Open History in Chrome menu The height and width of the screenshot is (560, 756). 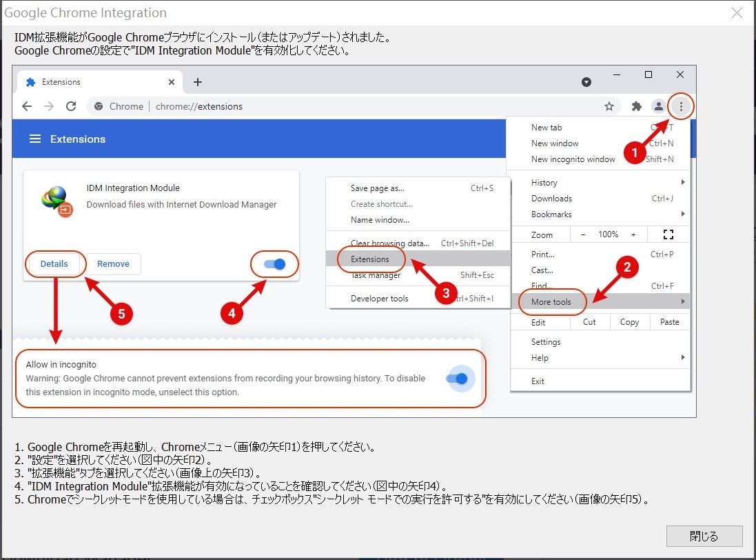click(544, 182)
